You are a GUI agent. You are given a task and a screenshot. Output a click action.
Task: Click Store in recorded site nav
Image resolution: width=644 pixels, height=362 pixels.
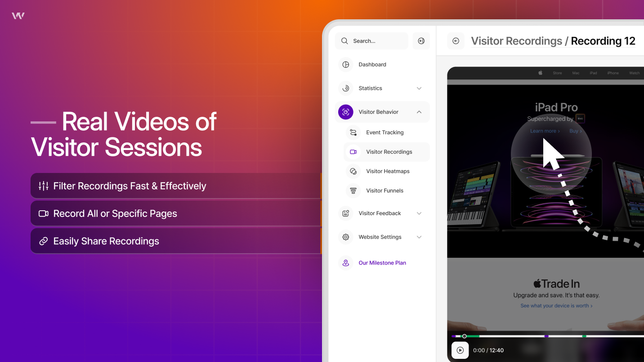click(x=557, y=73)
